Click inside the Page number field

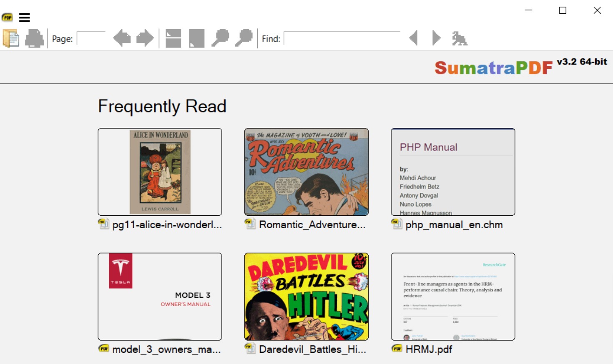pos(91,38)
